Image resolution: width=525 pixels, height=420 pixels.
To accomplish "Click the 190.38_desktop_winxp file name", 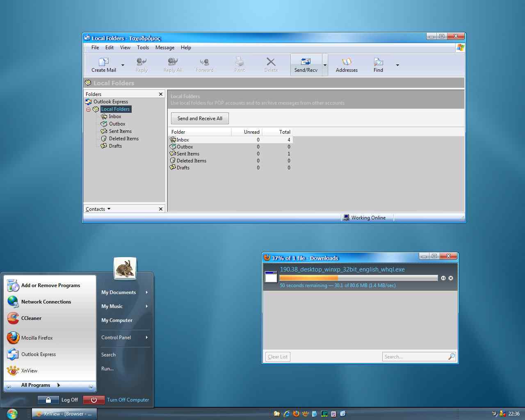I will click(342, 269).
